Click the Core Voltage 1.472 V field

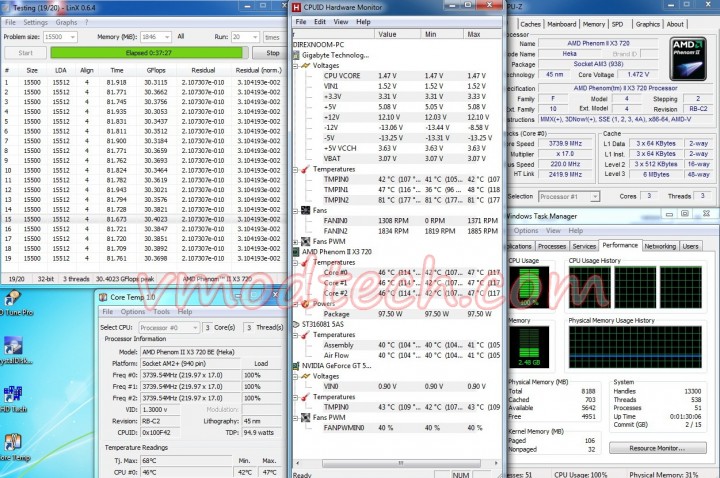[x=638, y=74]
